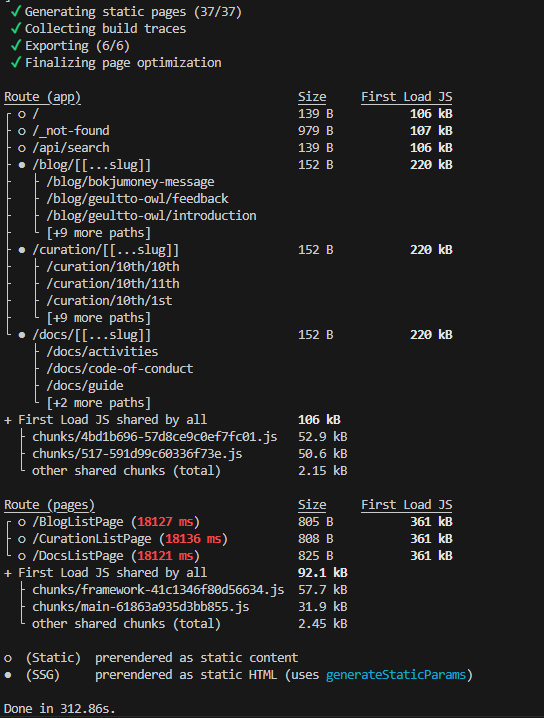This screenshot has height=718, width=544.
Task: Click chunks/framework-41c1346f80d56634.js filename
Action: (158, 590)
